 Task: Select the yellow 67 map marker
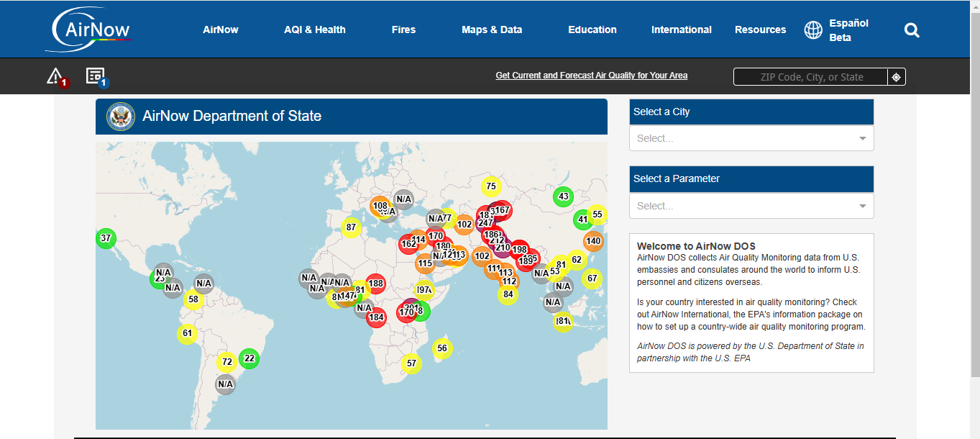coord(592,279)
